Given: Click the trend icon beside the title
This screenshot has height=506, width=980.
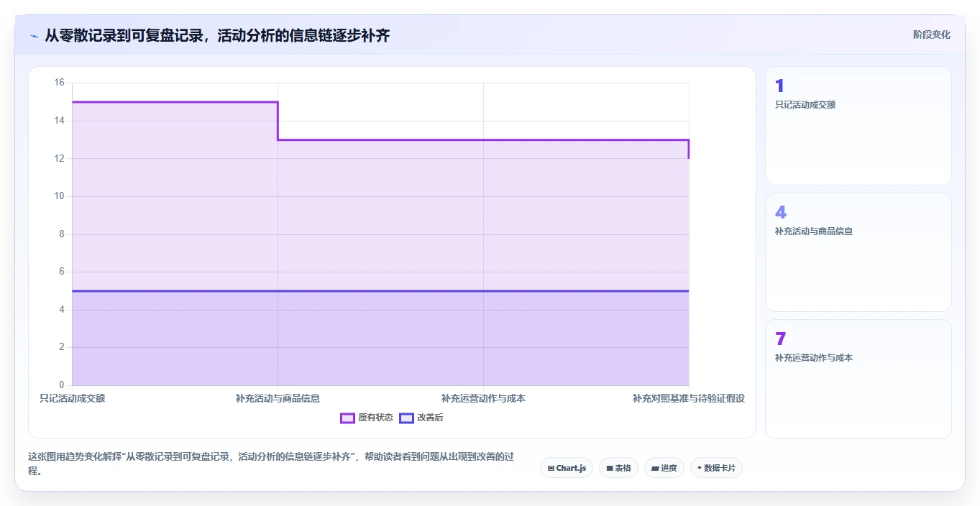Looking at the screenshot, I should click(x=34, y=36).
